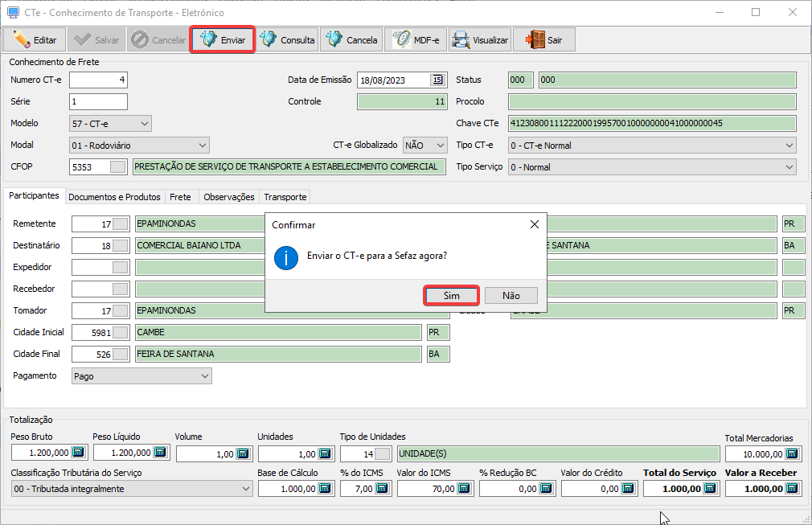Viewport: 812px width, 525px height.
Task: Click the Sair exit button
Action: pyautogui.click(x=544, y=40)
